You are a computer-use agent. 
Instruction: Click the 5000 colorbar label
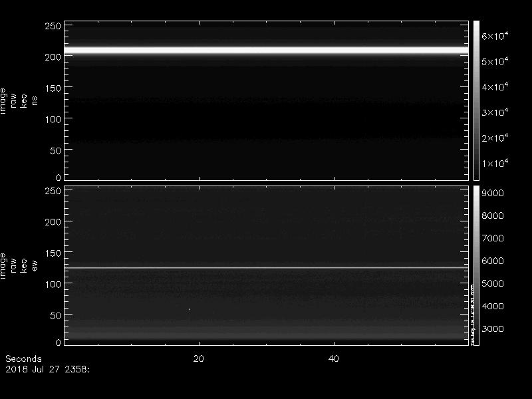pos(493,284)
